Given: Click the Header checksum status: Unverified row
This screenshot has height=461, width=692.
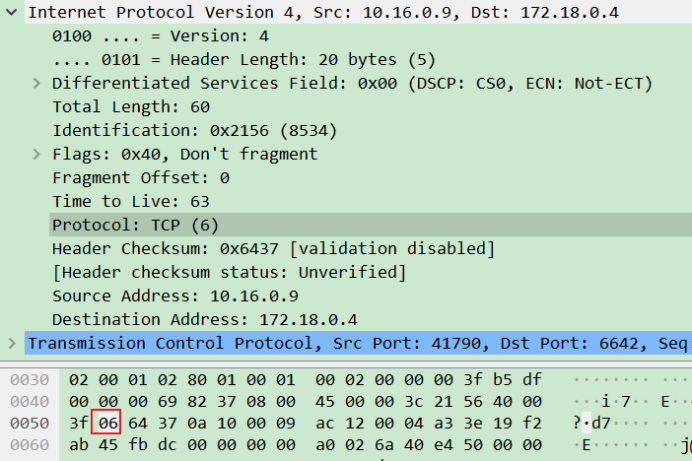Looking at the screenshot, I should click(229, 272).
